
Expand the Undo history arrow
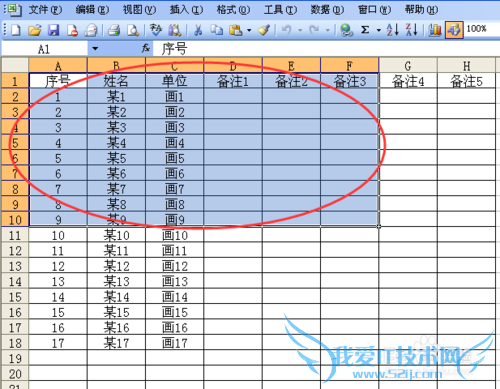300,30
